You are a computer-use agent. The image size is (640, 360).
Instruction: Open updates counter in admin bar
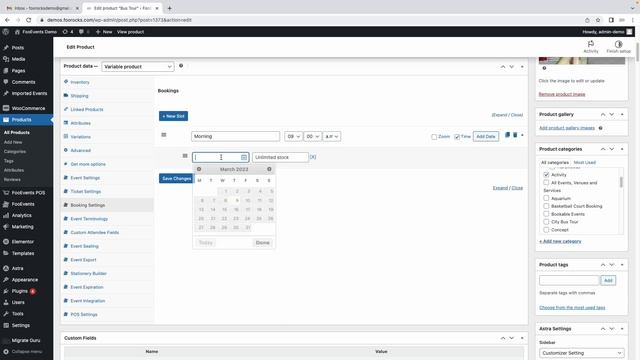68,31
